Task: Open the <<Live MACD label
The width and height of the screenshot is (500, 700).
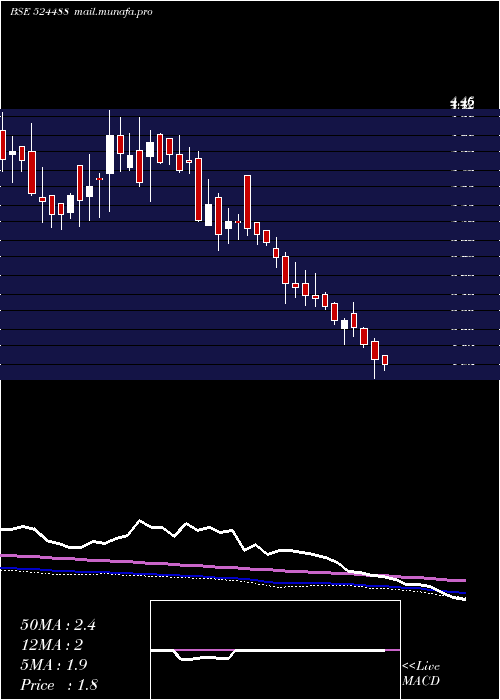Action: (x=421, y=674)
